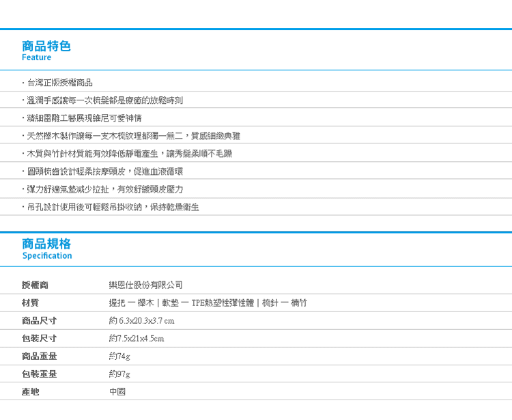
Task: Click the 商品尺寸 row label
Action: [x=40, y=321]
